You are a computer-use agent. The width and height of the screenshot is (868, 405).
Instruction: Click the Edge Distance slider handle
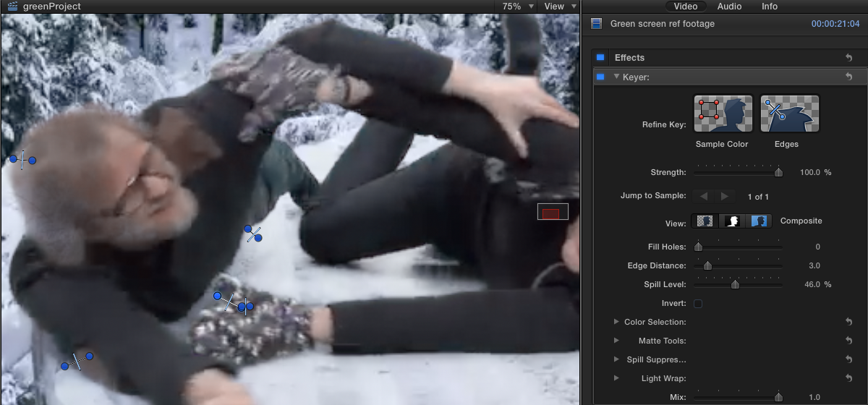(x=707, y=265)
